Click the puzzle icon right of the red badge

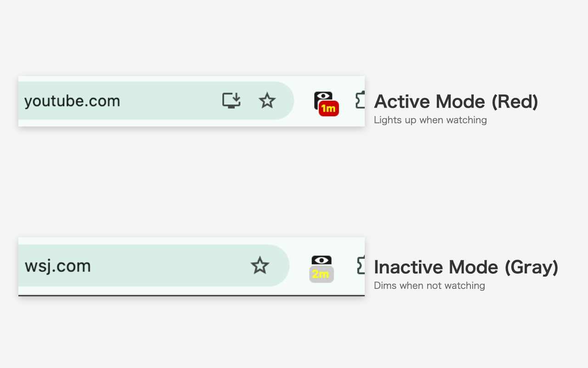click(x=361, y=100)
